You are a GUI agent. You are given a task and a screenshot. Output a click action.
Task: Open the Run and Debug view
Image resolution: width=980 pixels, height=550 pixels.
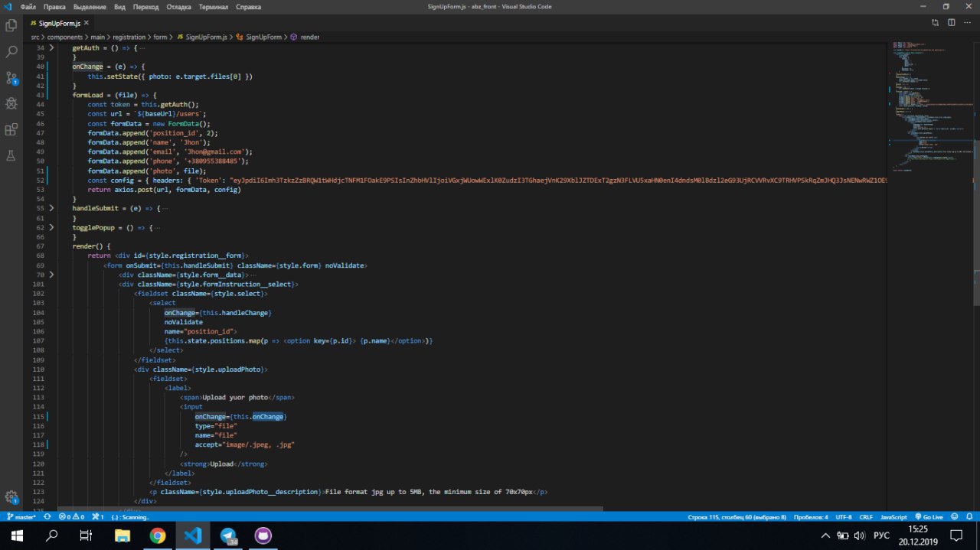11,103
